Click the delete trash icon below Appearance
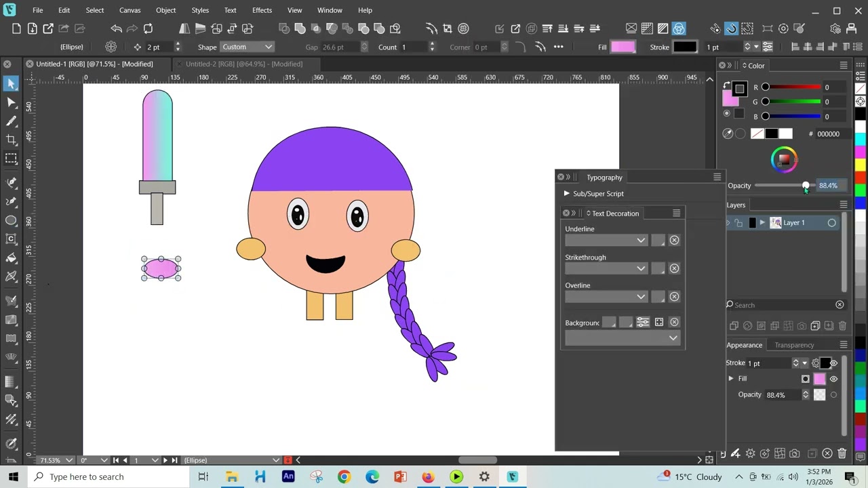Screen dimensions: 868x488 (x=842, y=453)
